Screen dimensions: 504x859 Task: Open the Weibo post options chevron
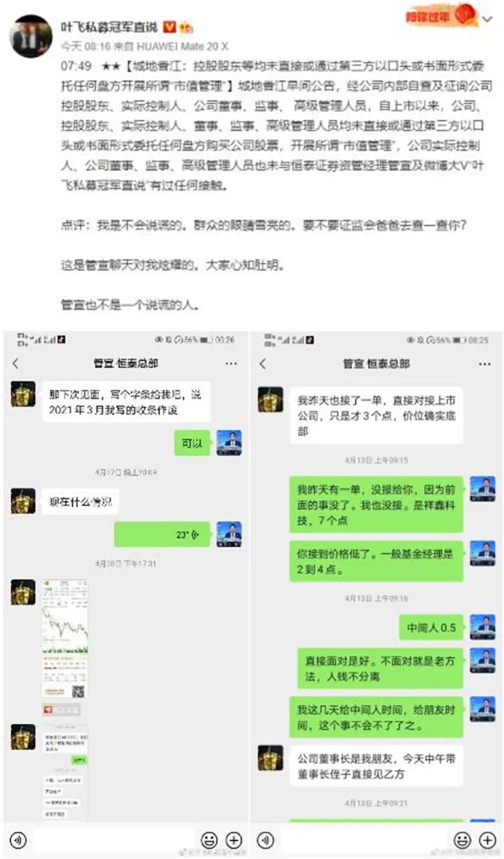pos(488,19)
